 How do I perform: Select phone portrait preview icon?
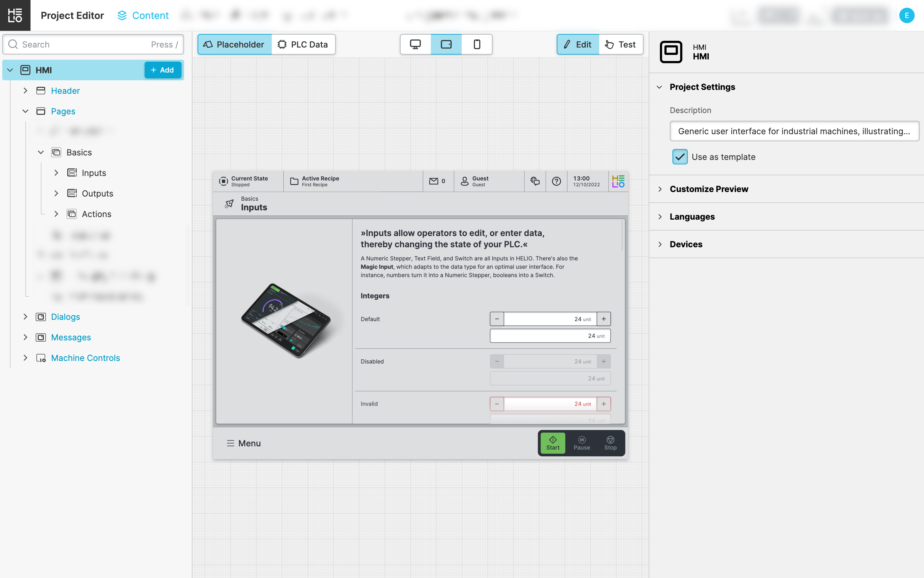(x=476, y=44)
